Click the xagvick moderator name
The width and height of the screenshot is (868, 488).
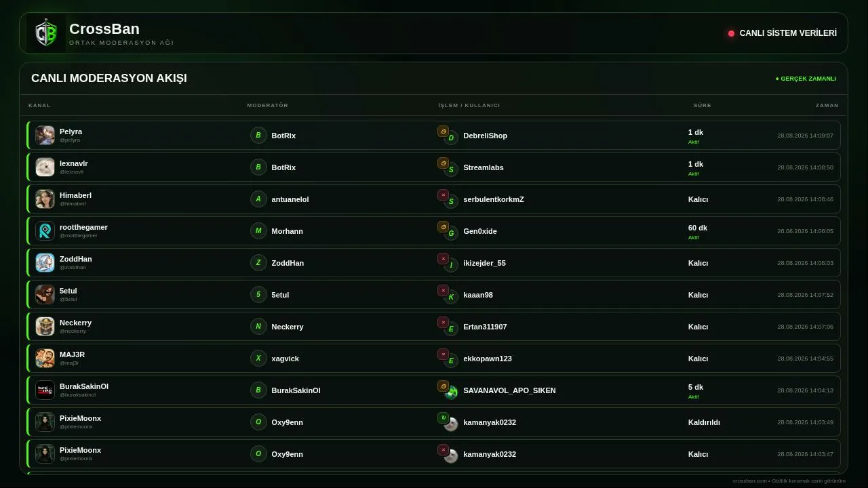285,359
